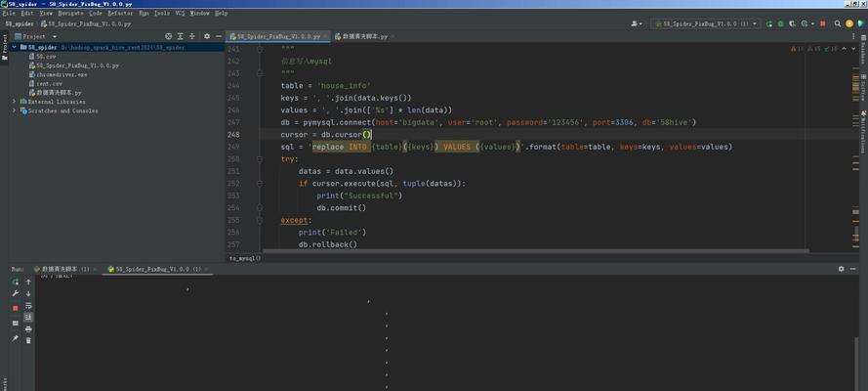The image size is (868, 391).
Task: Click the file breadcrumb in navigation bar
Action: [x=86, y=23]
